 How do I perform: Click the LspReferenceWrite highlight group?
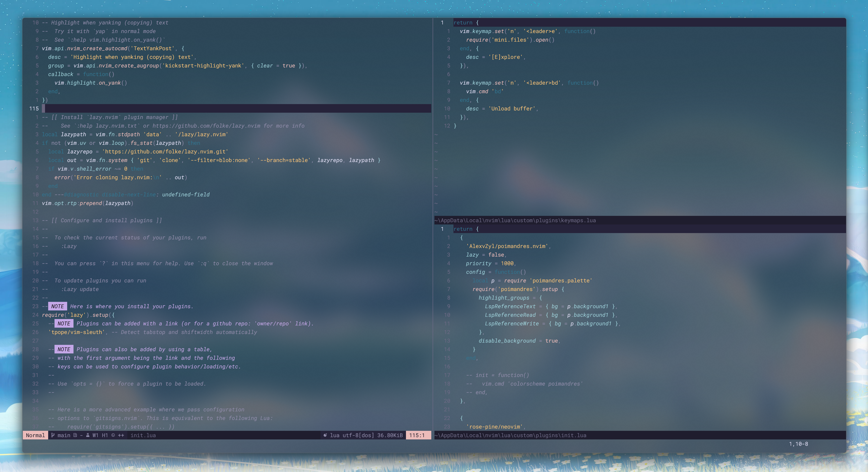pos(512,324)
